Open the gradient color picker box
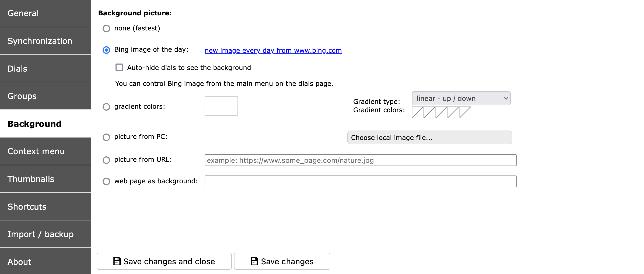 [221, 106]
